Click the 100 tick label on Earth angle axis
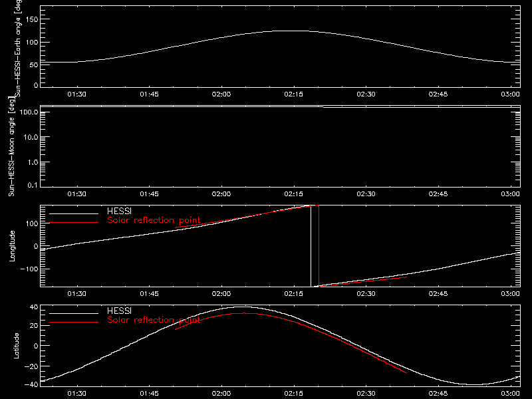The height and width of the screenshot is (399, 532). pos(31,43)
